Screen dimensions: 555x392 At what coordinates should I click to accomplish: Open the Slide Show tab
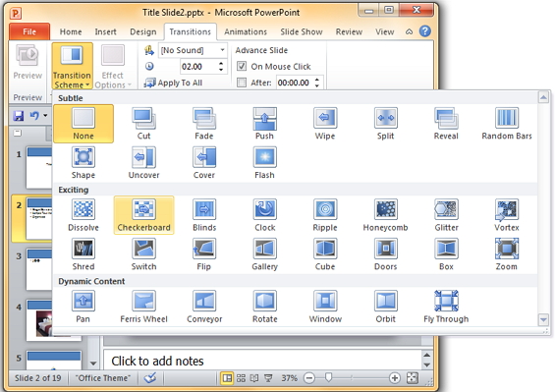click(x=302, y=31)
